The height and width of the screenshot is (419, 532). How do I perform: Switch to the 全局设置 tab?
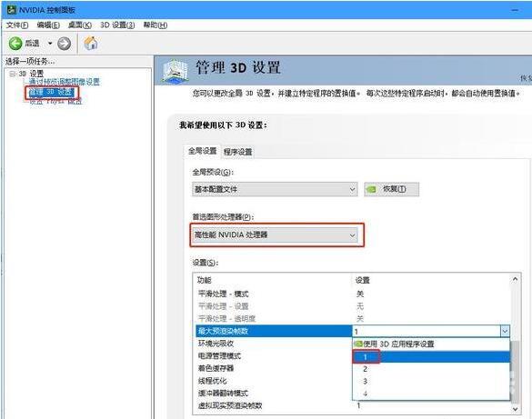point(203,151)
